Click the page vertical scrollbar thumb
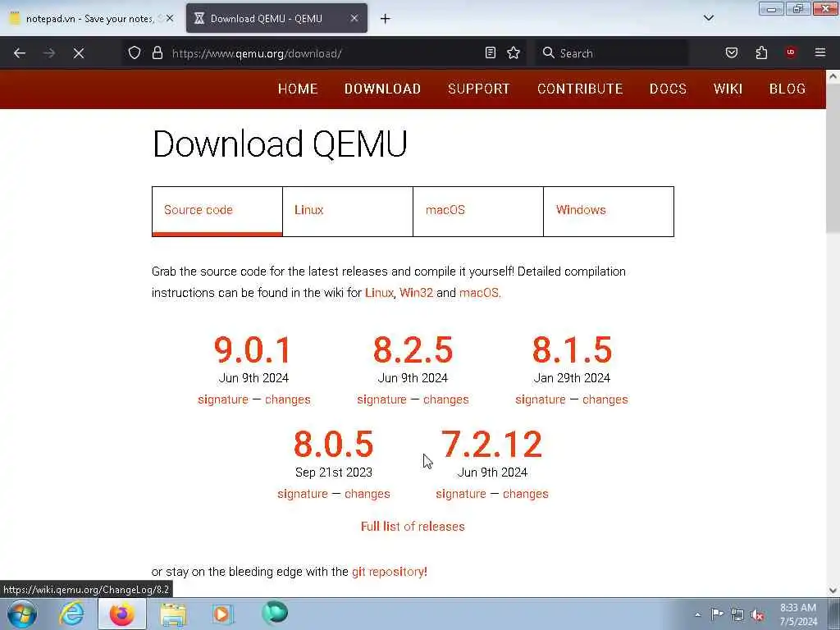The width and height of the screenshot is (840, 630). [833, 158]
